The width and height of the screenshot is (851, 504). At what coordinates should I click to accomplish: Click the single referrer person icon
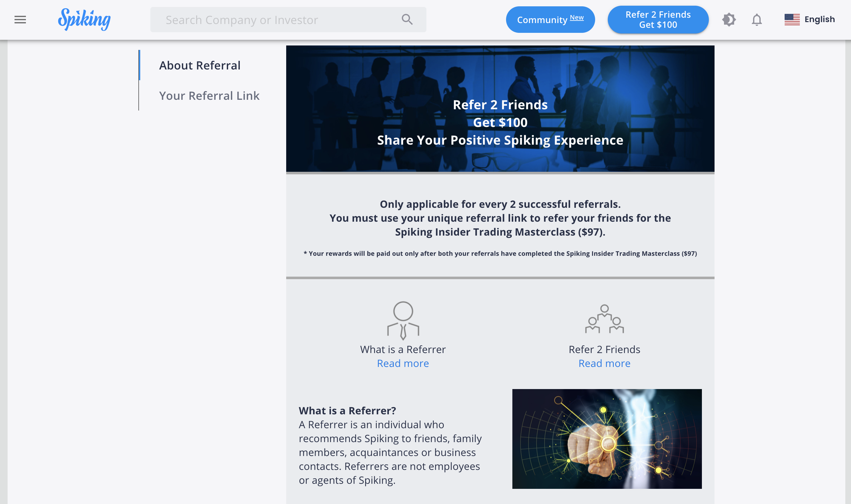[x=403, y=320]
